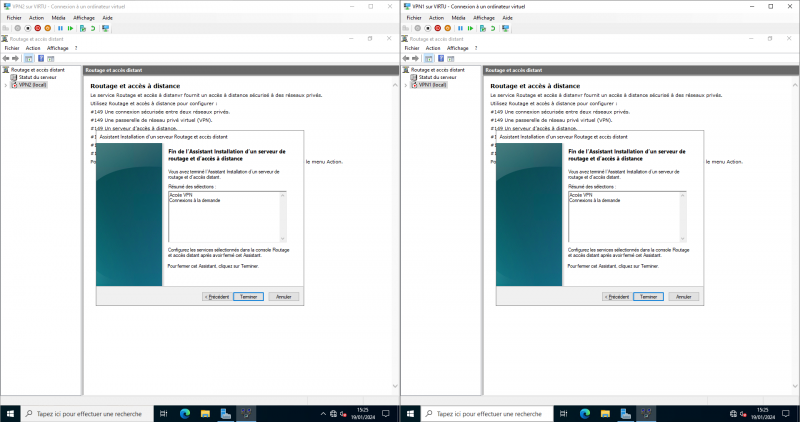Turn off the VPN1 virtual machine
800x422 pixels.
(x=428, y=29)
